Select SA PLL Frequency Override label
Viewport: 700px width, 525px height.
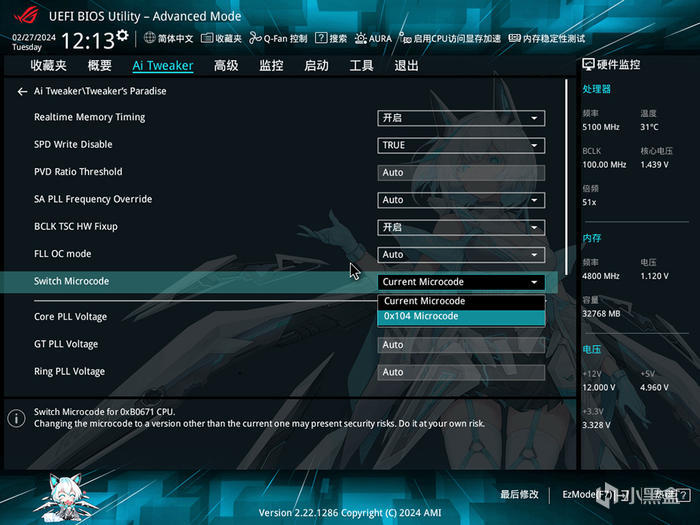click(93, 199)
